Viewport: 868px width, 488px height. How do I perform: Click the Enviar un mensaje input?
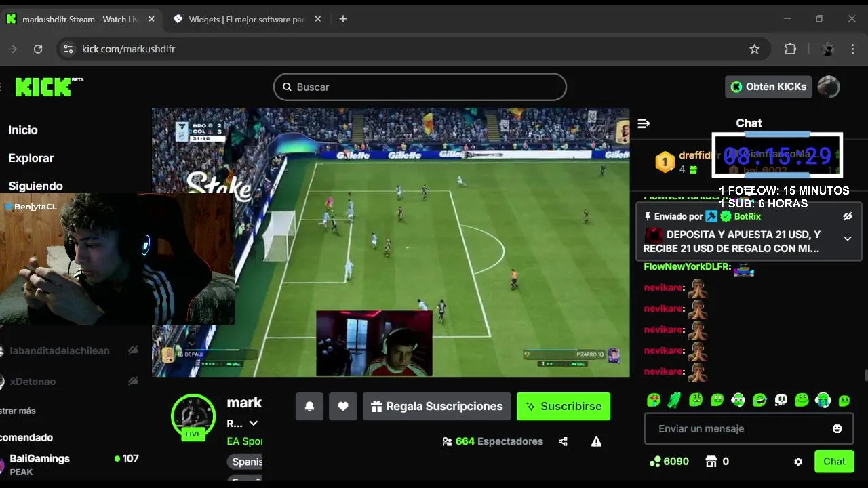point(749,428)
